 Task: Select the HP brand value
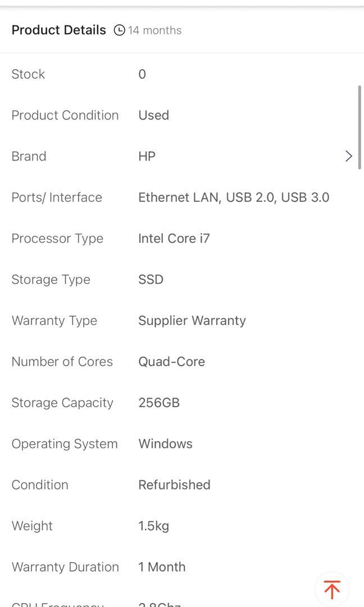pos(147,156)
